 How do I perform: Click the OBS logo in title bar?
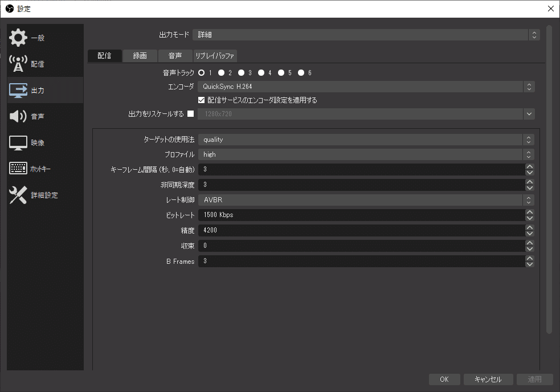pos(10,9)
